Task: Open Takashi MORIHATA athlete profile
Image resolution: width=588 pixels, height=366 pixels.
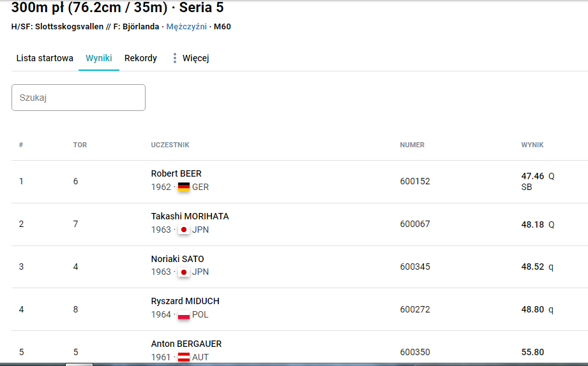Action: click(190, 216)
